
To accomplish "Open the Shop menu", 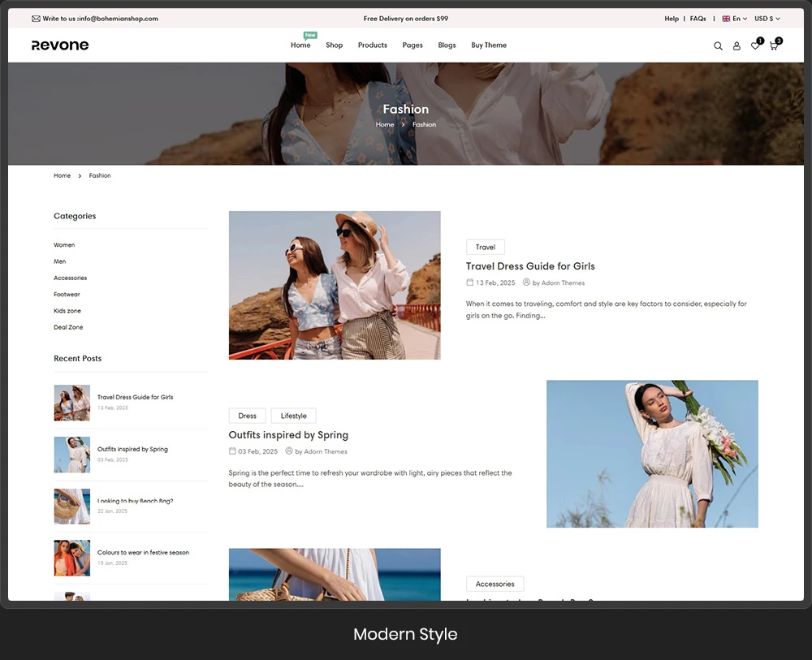I will 334,45.
